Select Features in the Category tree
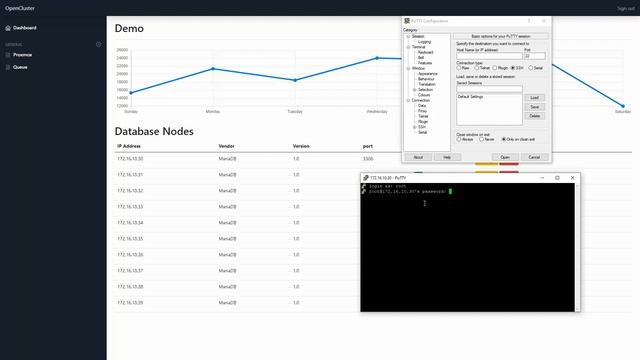Viewport: 640px width, 360px height. [424, 63]
